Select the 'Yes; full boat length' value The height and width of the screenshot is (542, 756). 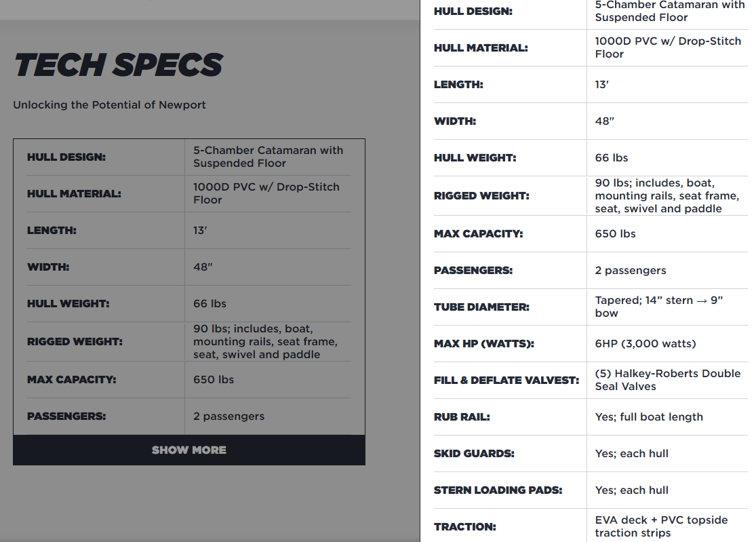(648, 417)
